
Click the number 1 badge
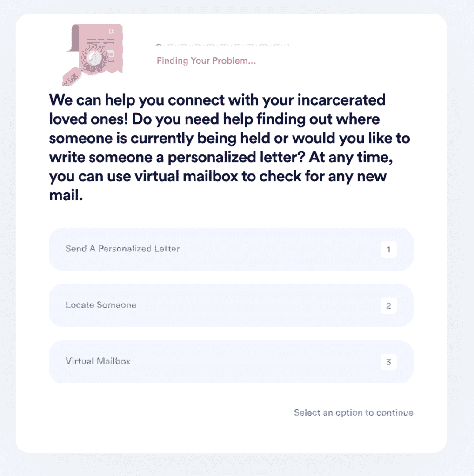click(388, 250)
